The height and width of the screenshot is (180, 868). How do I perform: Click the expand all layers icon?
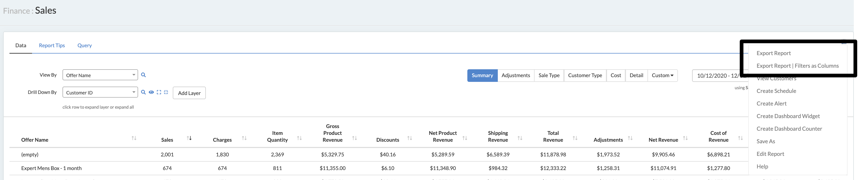tap(159, 92)
